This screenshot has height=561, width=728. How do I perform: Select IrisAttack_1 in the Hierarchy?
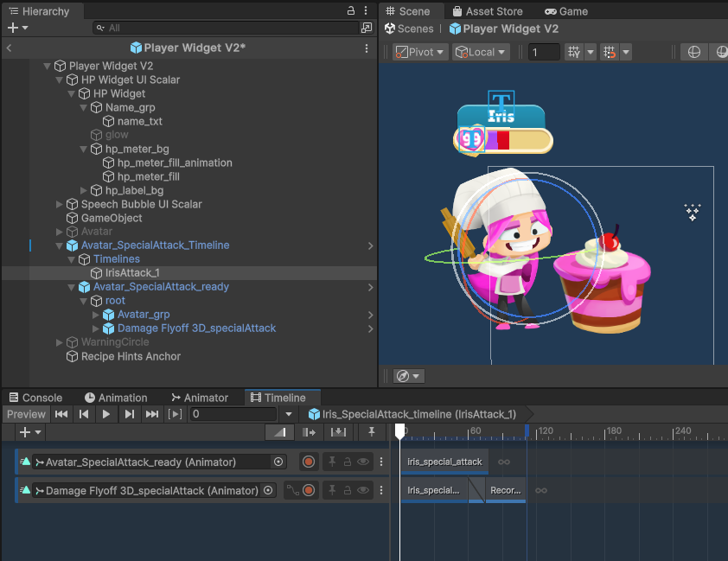132,273
